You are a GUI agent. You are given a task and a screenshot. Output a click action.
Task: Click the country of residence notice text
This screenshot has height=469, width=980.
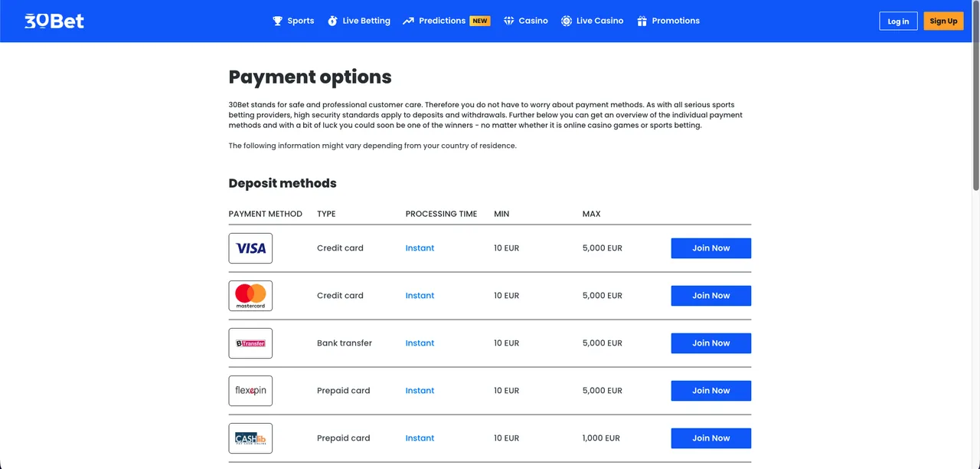click(373, 146)
